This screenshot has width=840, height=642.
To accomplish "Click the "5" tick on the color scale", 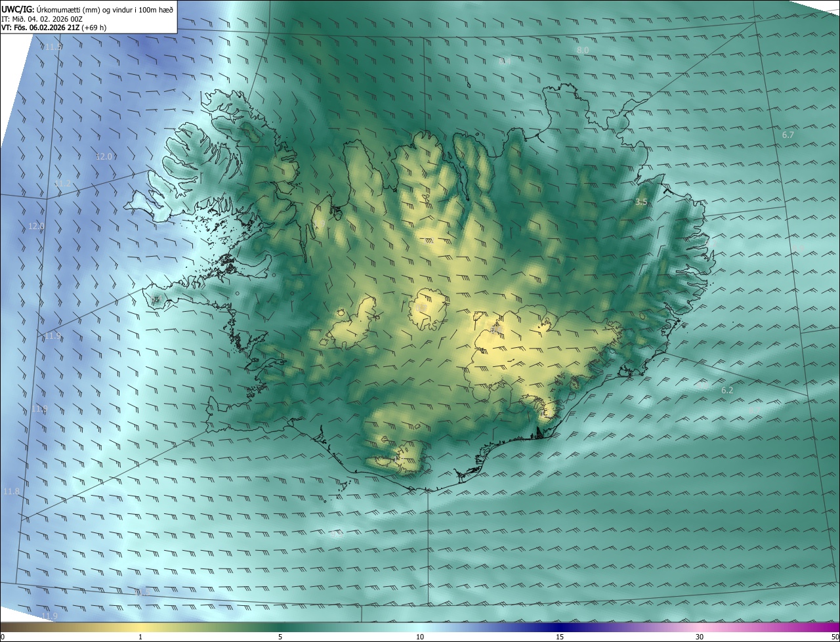I will coord(280,637).
